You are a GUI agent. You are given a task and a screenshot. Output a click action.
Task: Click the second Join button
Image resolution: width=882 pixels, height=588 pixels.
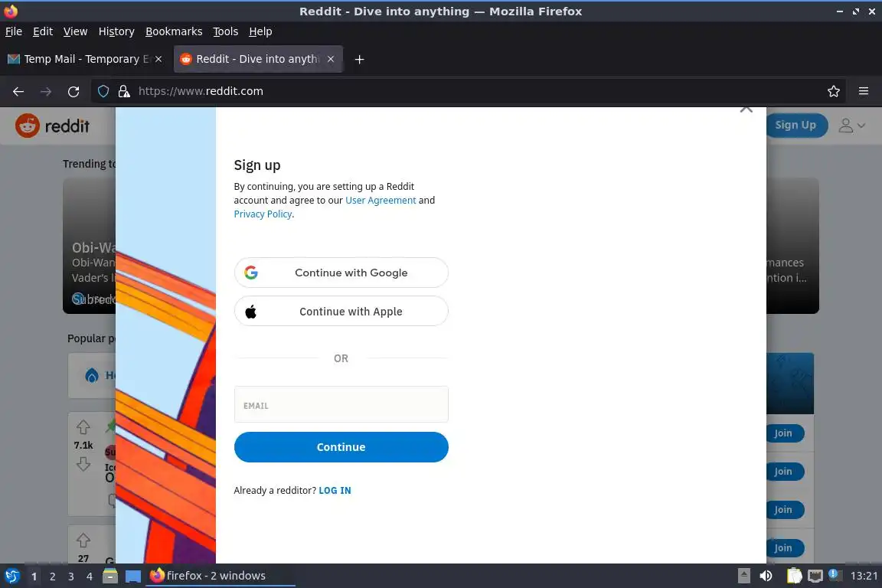coord(785,472)
